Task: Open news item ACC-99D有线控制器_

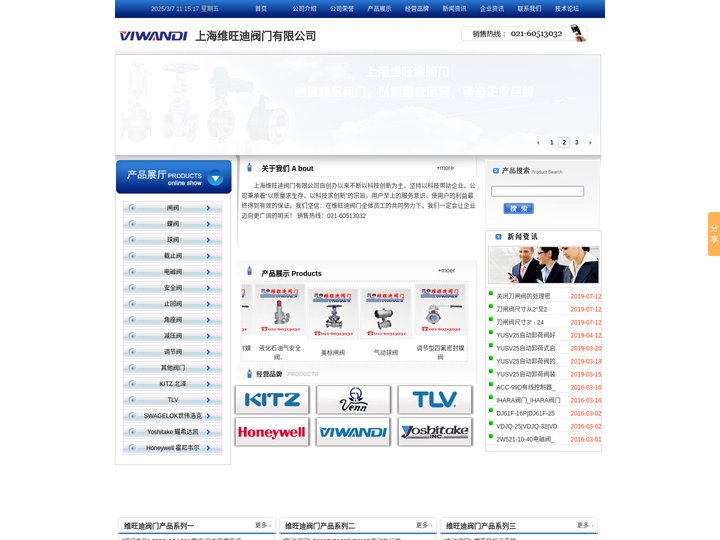Action: [x=526, y=387]
